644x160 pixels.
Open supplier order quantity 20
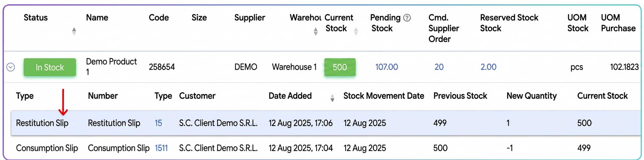[x=439, y=67]
